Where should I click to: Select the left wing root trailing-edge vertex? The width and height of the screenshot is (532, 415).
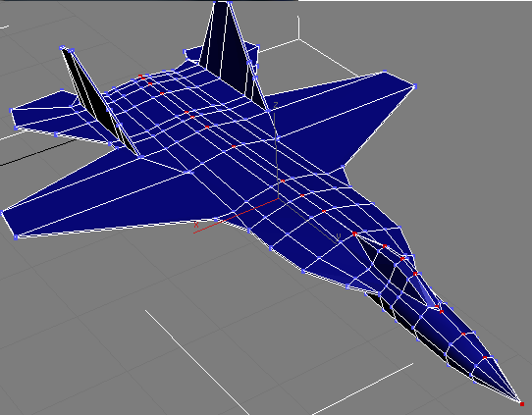click(x=140, y=157)
